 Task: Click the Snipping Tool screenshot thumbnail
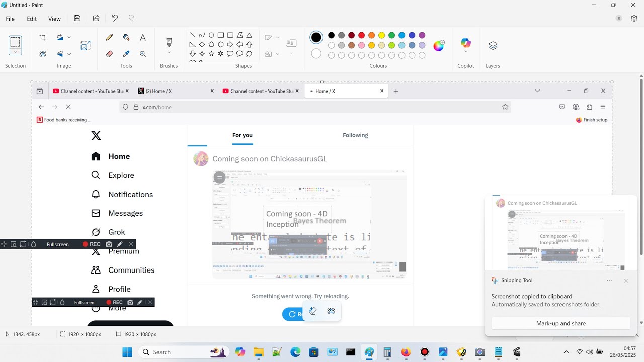[x=561, y=233]
